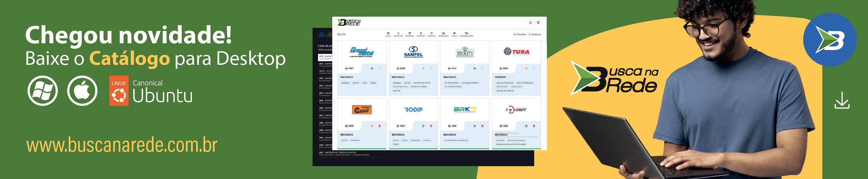Image resolution: width=868 pixels, height=179 pixels.
Task: Click the grey trash icon on Sampel card
Action: 431,68
